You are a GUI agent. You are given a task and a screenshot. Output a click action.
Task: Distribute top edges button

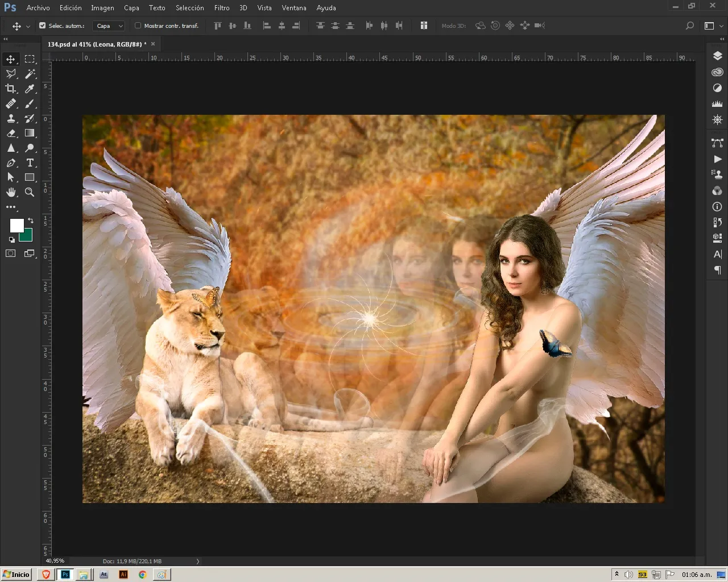pos(320,26)
